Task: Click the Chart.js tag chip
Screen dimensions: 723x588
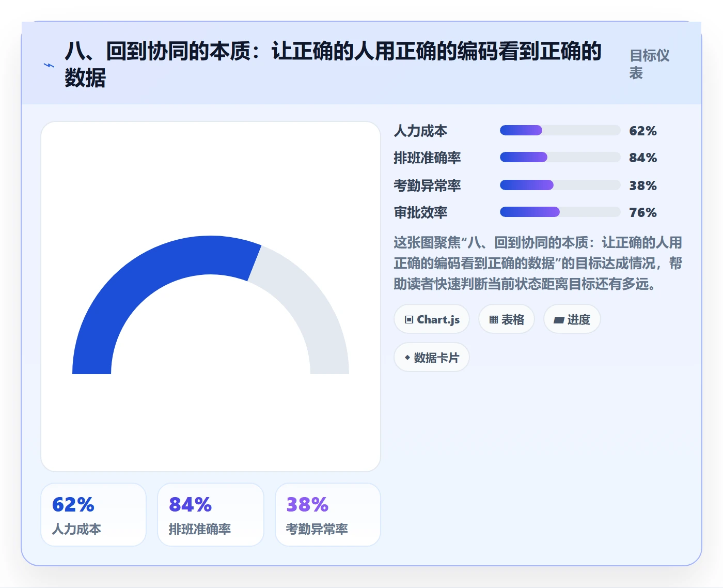Action: [432, 319]
